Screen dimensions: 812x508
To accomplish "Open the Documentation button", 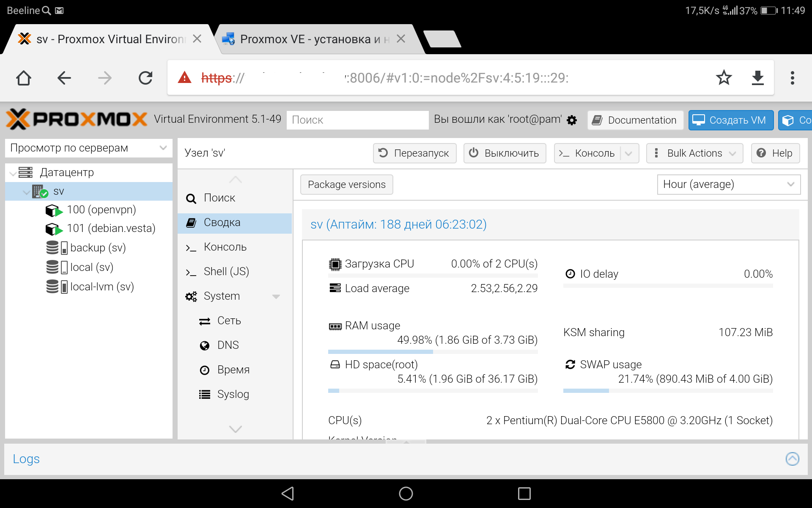I will (x=635, y=120).
